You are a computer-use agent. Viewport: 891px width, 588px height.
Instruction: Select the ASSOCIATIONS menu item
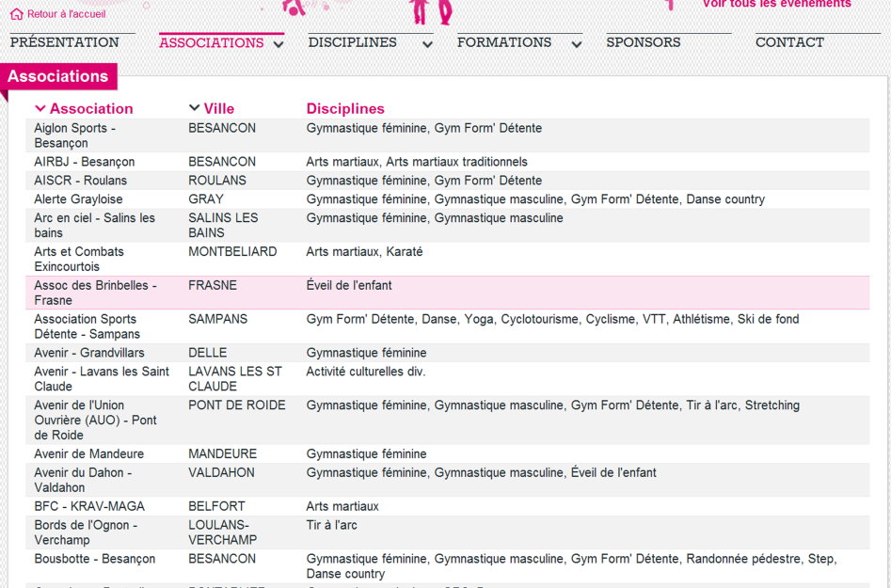click(x=212, y=42)
